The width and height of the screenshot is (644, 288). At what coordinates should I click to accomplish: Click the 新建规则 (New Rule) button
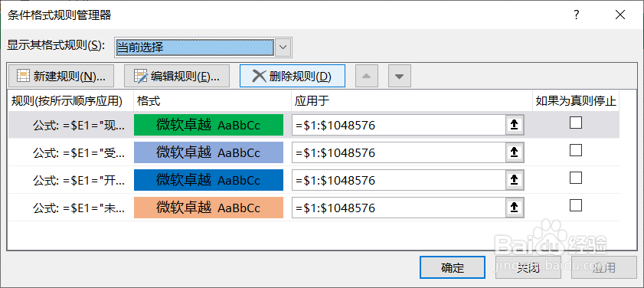pyautogui.click(x=60, y=76)
